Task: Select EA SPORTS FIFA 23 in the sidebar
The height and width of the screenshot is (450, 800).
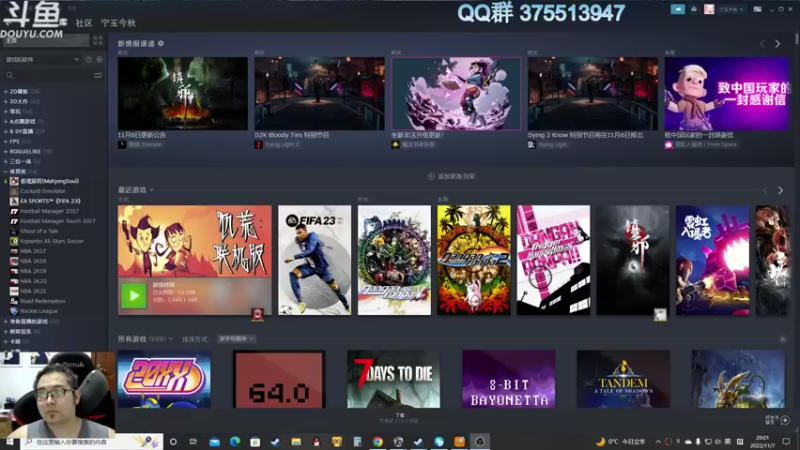Action: (50, 201)
